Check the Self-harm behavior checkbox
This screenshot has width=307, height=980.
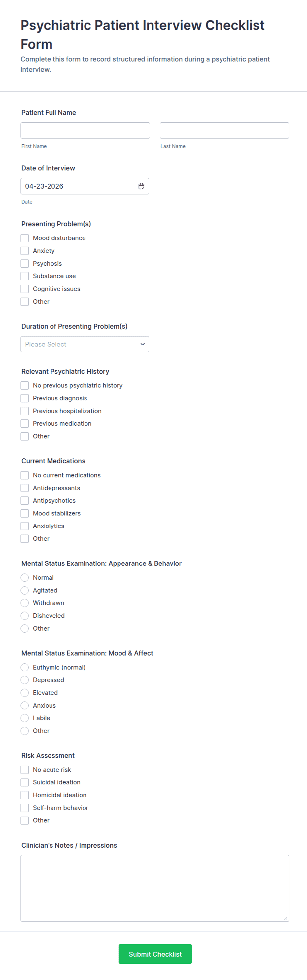(x=24, y=808)
